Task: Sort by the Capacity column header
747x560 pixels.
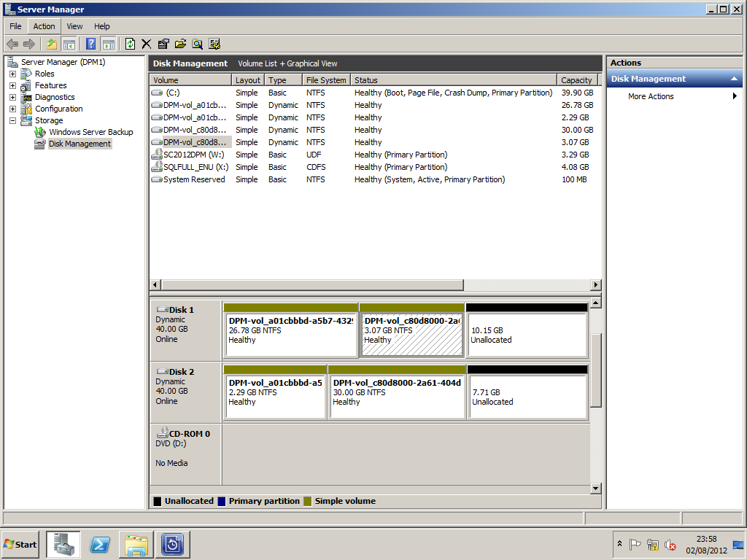Action: [x=577, y=80]
